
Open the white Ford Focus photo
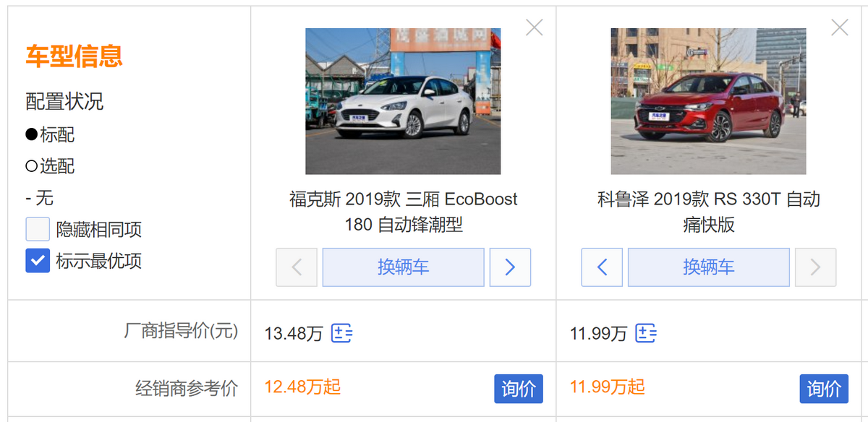[403, 101]
